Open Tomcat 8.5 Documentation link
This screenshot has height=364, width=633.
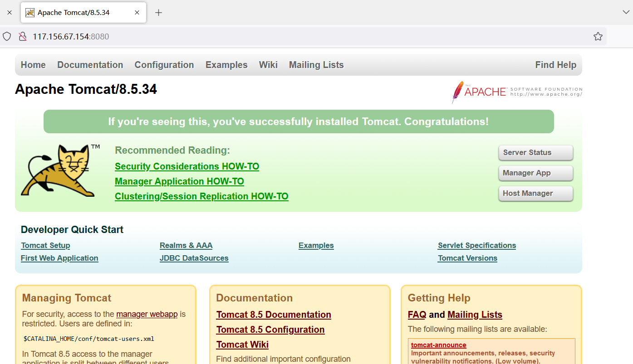[x=274, y=315]
